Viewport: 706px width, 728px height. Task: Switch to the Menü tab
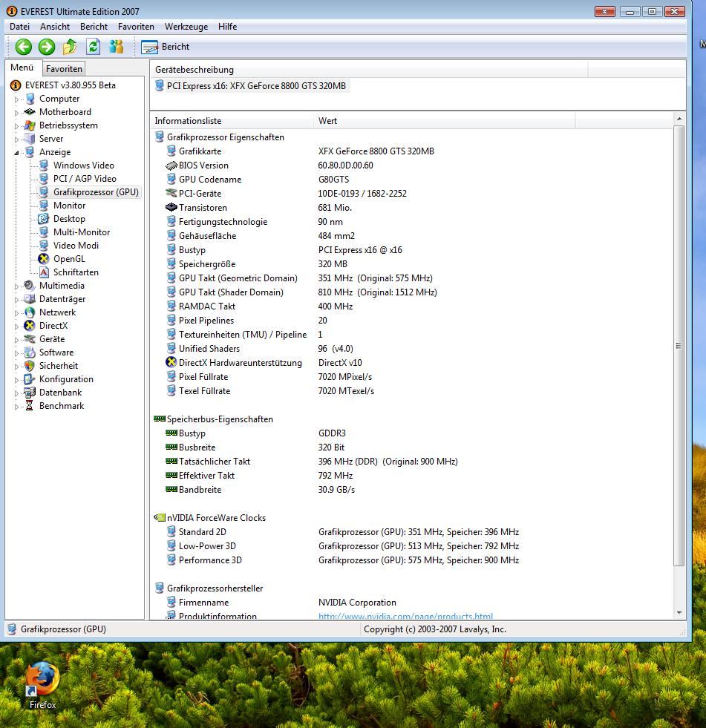point(22,68)
